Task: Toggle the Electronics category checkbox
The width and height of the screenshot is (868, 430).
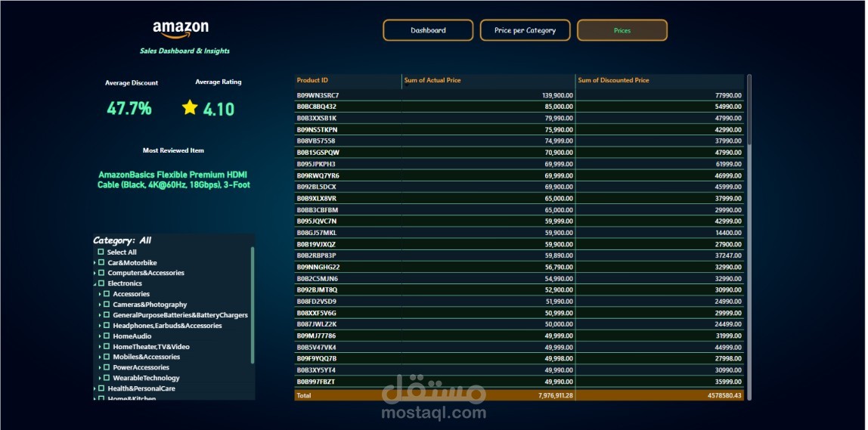Action: 101,283
